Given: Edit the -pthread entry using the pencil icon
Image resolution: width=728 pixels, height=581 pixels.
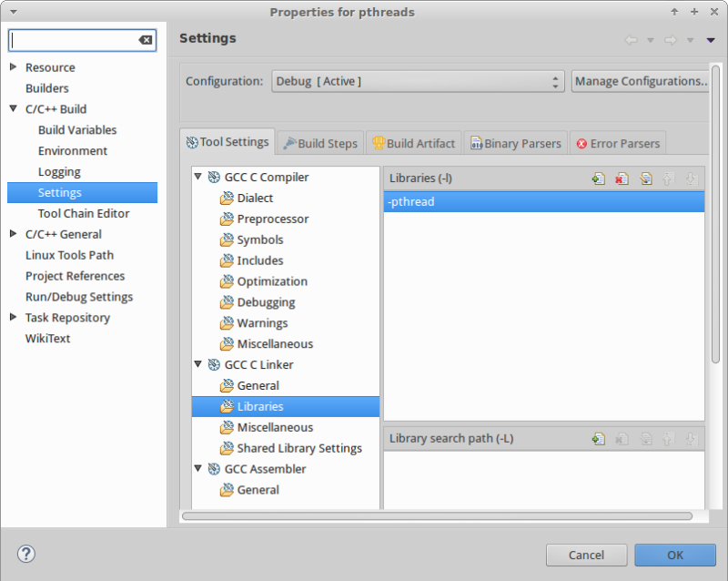Looking at the screenshot, I should [x=645, y=178].
